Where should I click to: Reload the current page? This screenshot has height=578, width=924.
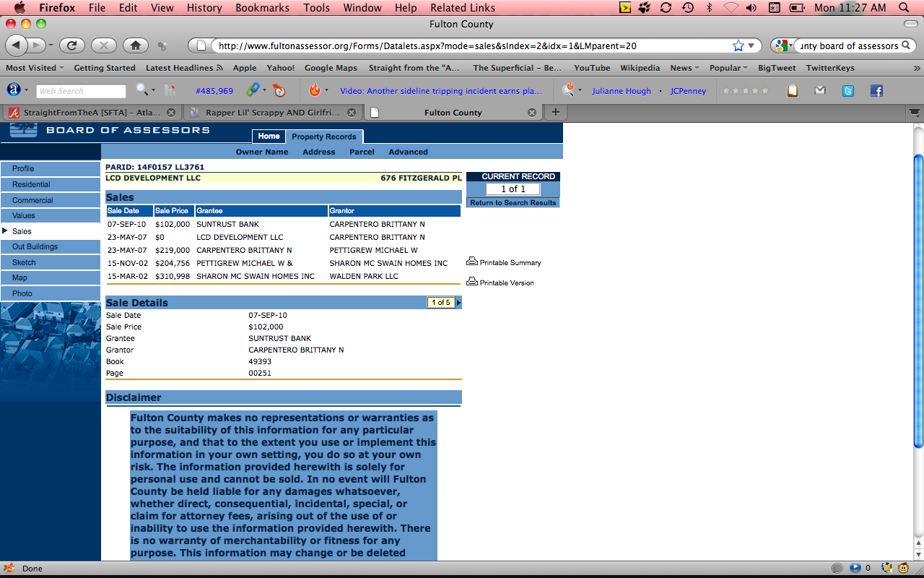click(x=72, y=46)
